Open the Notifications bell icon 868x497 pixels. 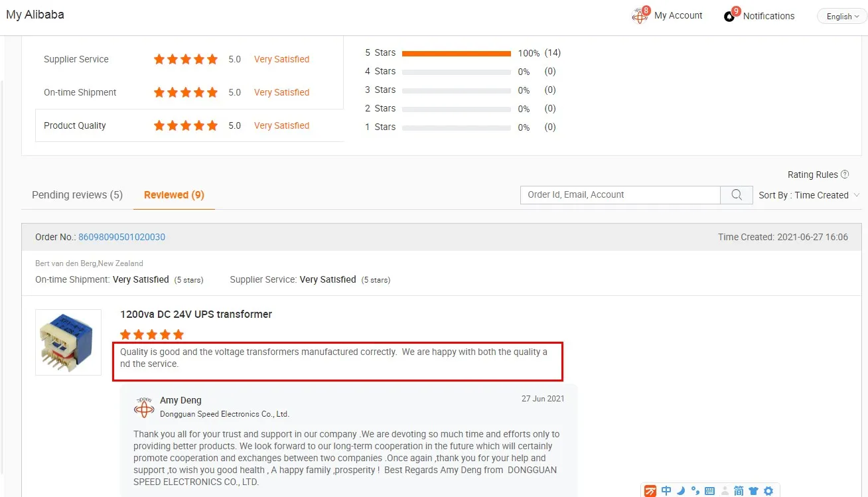click(x=731, y=15)
